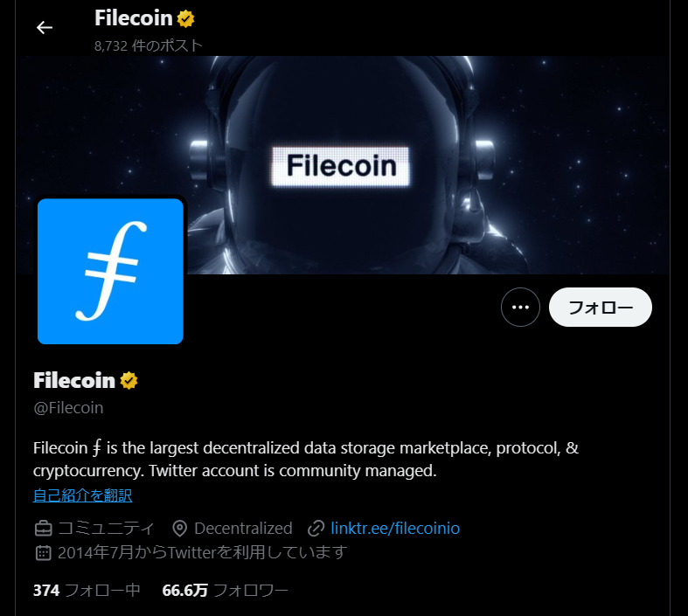
Task: Click the Filecoin title in top header
Action: (134, 18)
